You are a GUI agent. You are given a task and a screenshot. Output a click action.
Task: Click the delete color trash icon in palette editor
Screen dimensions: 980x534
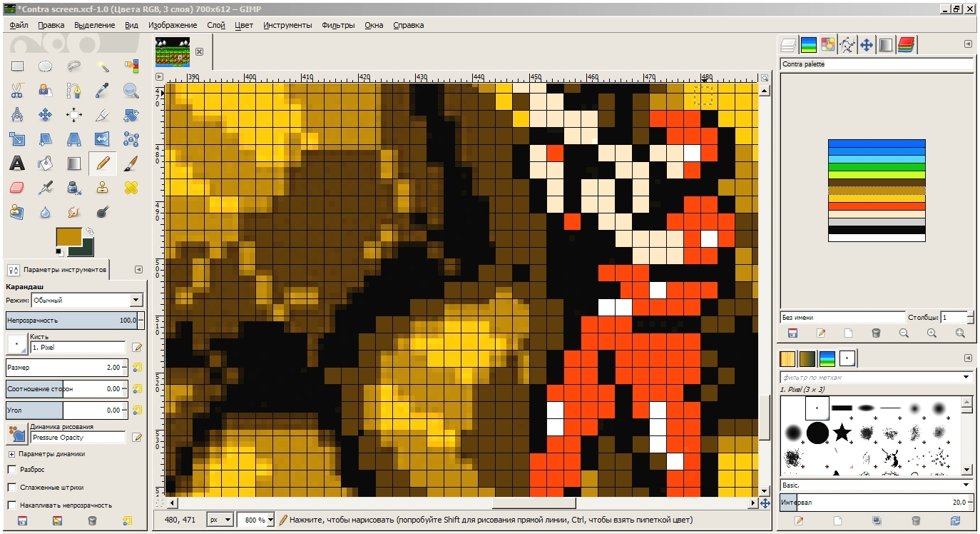(876, 333)
